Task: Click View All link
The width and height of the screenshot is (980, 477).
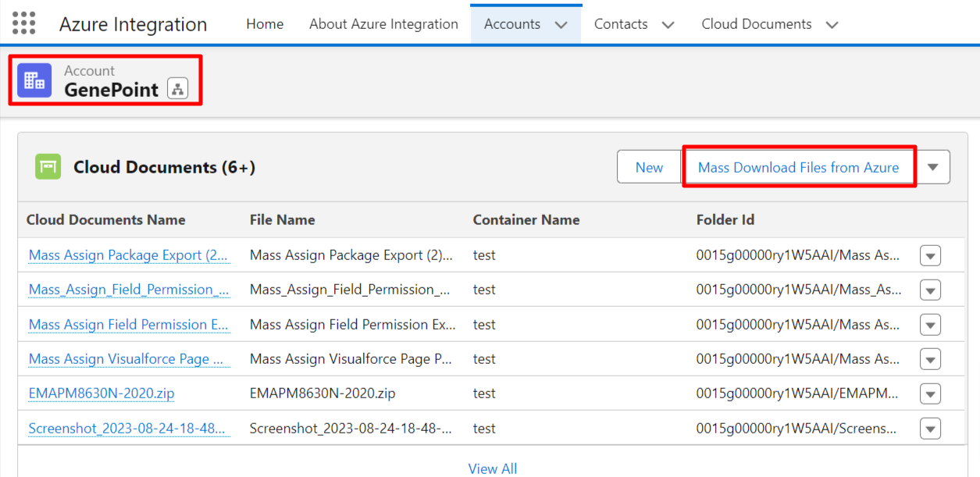Action: point(493,468)
